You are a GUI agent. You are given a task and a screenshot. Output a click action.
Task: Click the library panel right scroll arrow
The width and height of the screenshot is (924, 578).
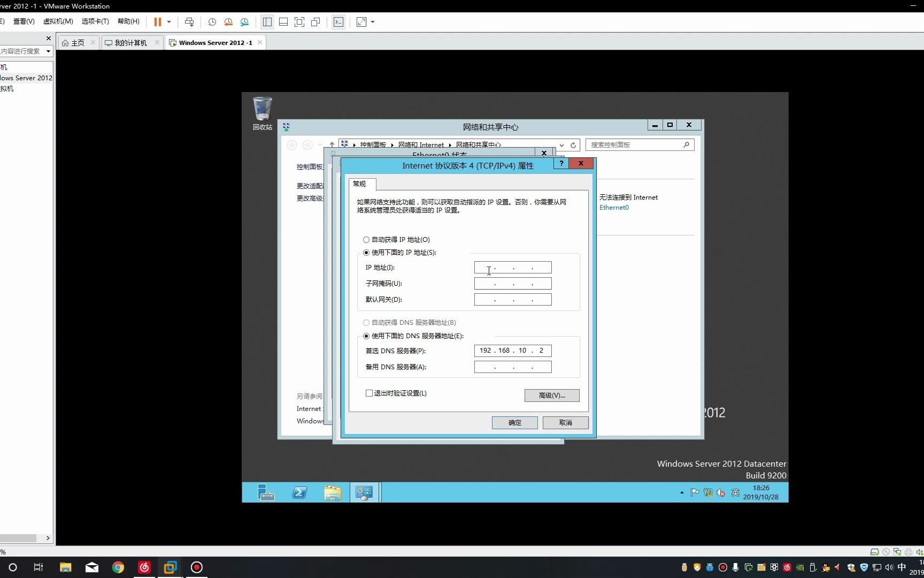[x=48, y=538]
